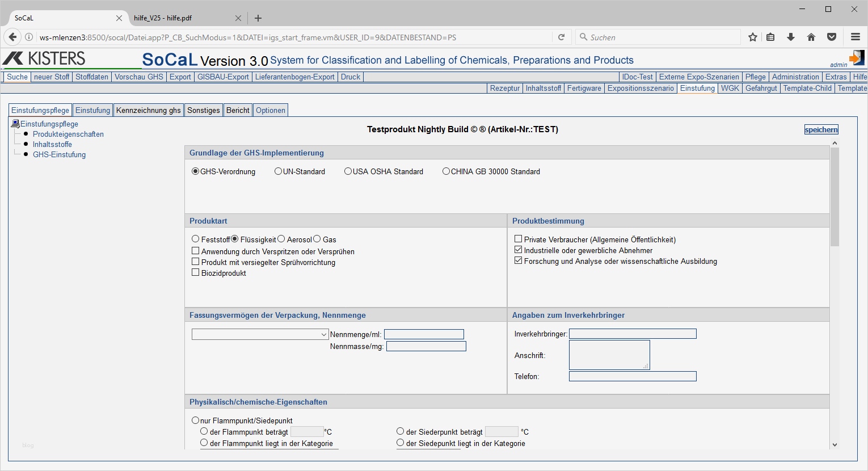This screenshot has width=868, height=471.
Task: Click the site information icon in address bar
Action: pos(29,37)
